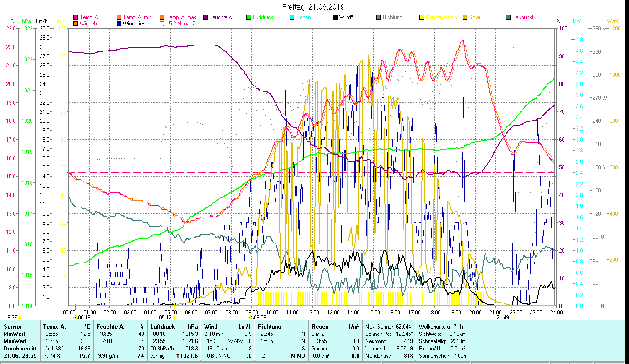Screen dimensions: 629x364
Task: Click the wind gust value W-NW 8.8
Action: [x=239, y=341]
